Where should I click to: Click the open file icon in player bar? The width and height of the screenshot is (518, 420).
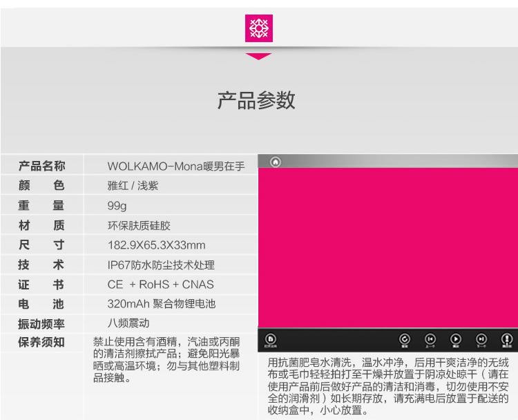(271, 339)
